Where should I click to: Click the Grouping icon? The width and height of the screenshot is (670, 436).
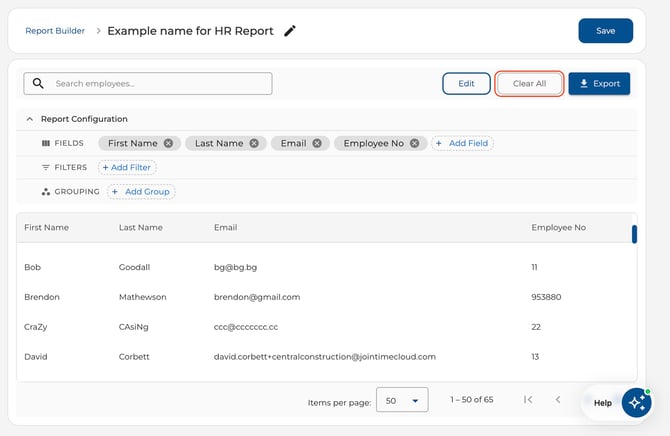click(46, 192)
